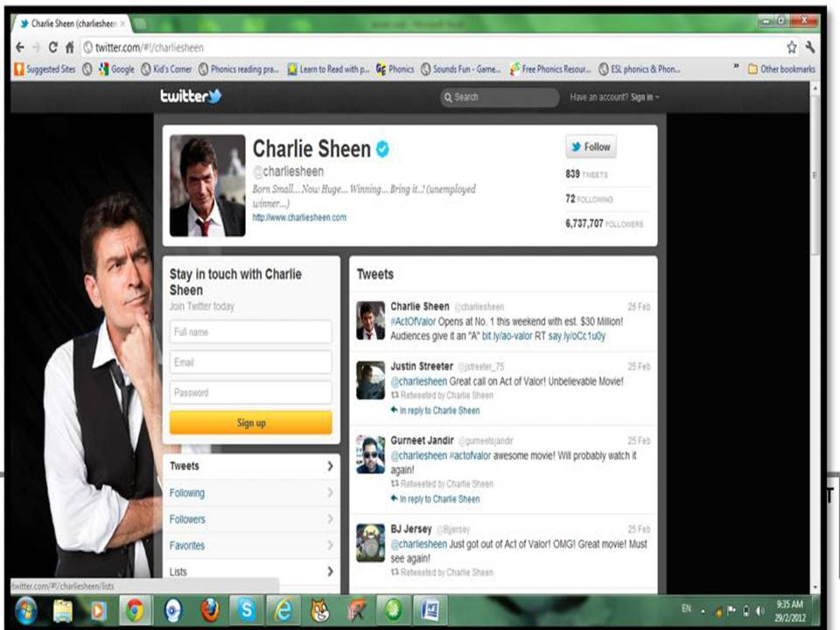Click the Twitter Search box
840x630 pixels.
[500, 97]
